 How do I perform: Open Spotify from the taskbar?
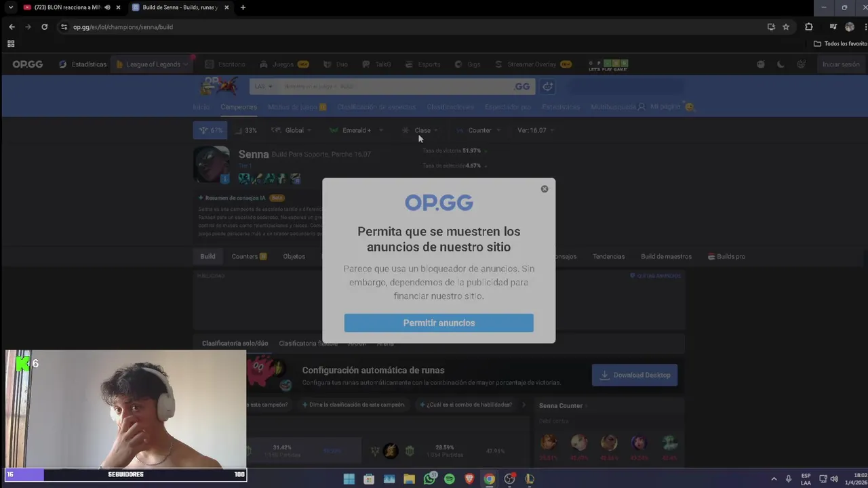point(449,479)
